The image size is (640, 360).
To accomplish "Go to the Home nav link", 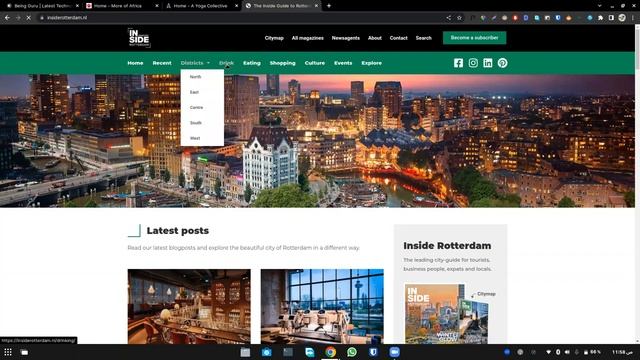I will pyautogui.click(x=135, y=63).
